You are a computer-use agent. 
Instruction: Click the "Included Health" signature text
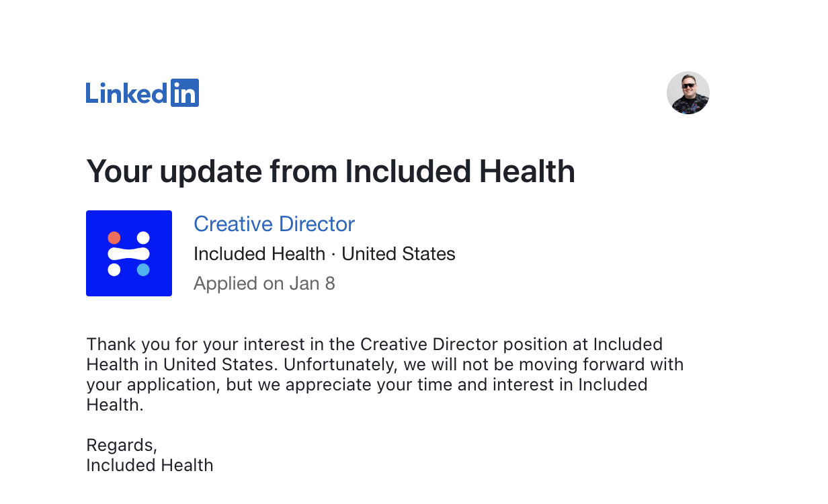click(x=150, y=465)
